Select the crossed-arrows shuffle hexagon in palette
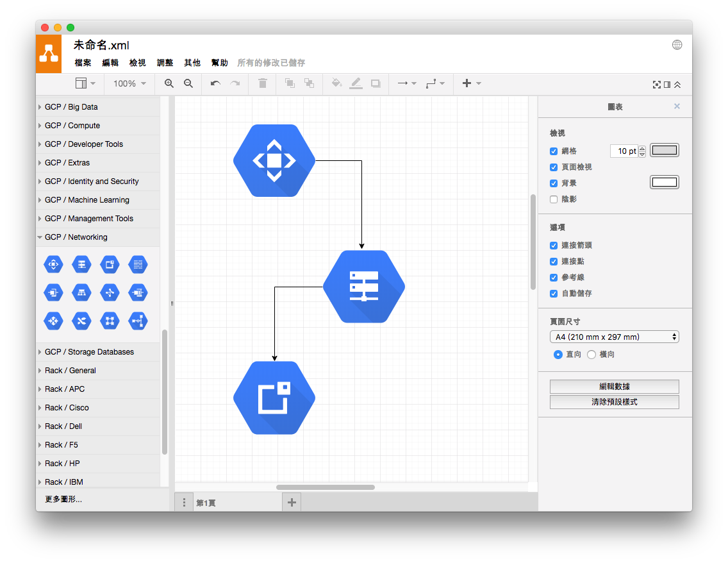The width and height of the screenshot is (728, 563). point(82,321)
